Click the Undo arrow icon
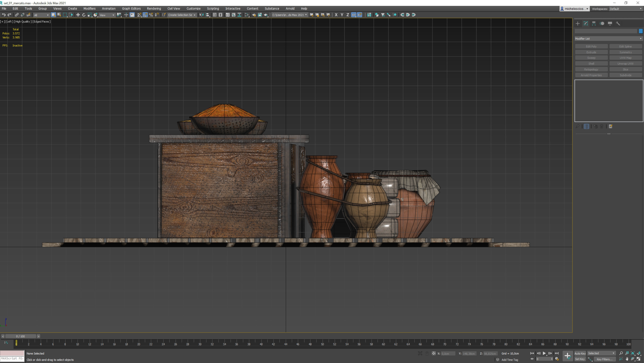Image resolution: width=644 pixels, height=363 pixels. (x=4, y=15)
